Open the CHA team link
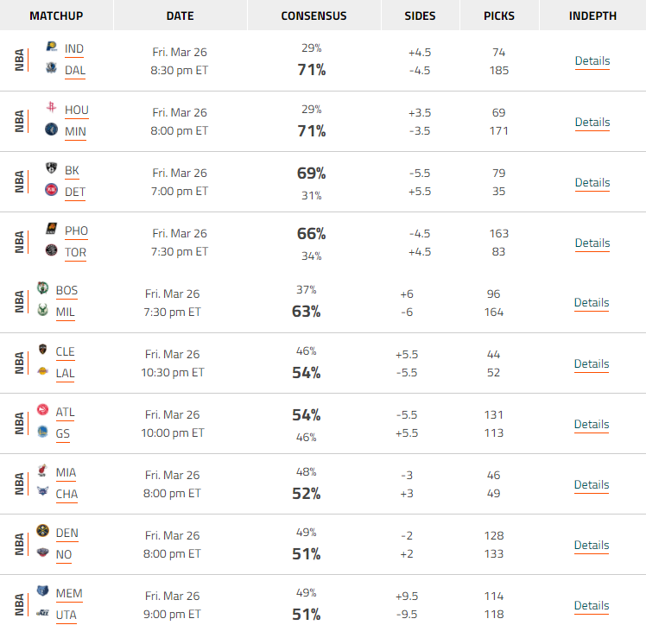The width and height of the screenshot is (646, 644). coord(66,494)
